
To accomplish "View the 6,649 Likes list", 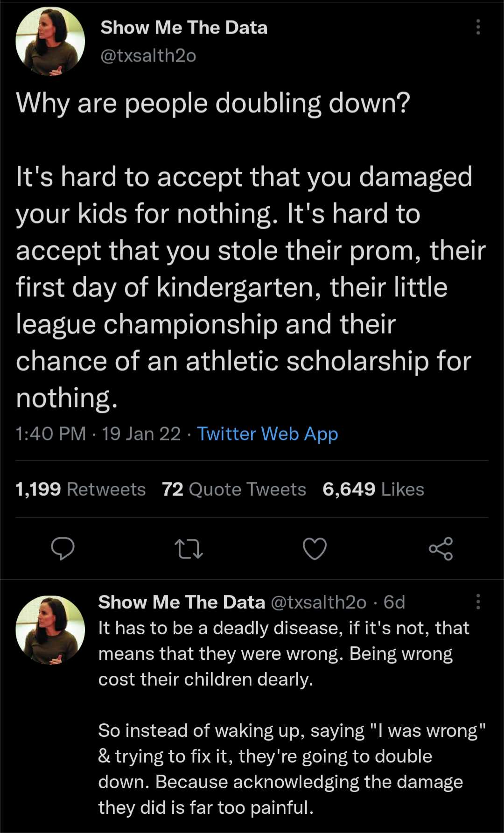I will pos(373,489).
